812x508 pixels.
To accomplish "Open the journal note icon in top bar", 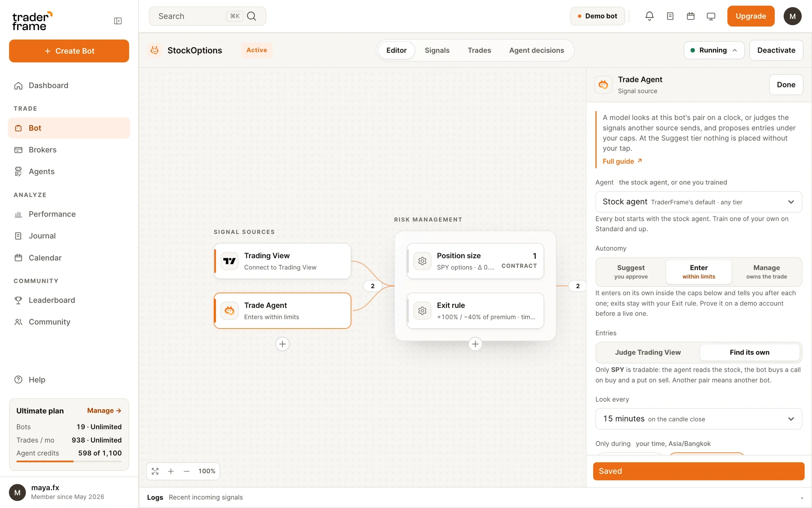I will click(670, 16).
